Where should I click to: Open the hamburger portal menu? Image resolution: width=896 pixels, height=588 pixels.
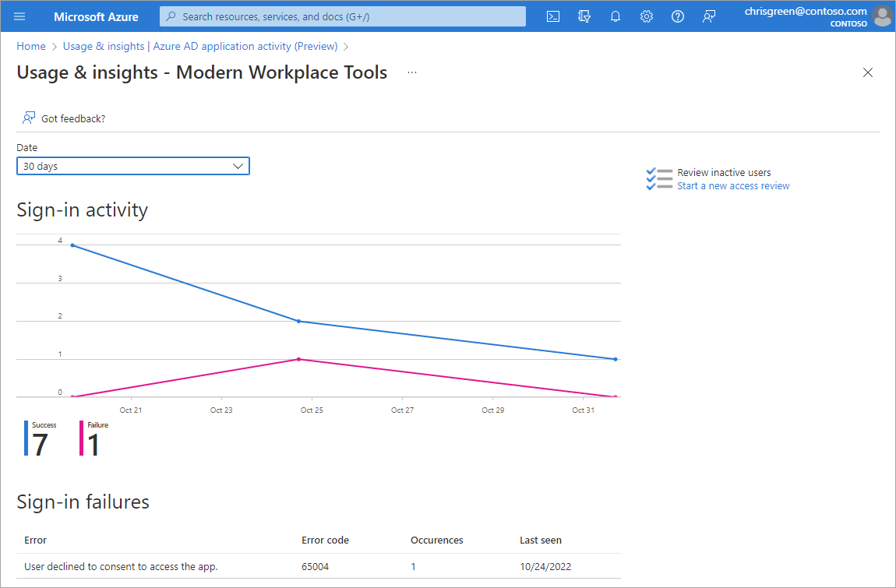tap(19, 16)
